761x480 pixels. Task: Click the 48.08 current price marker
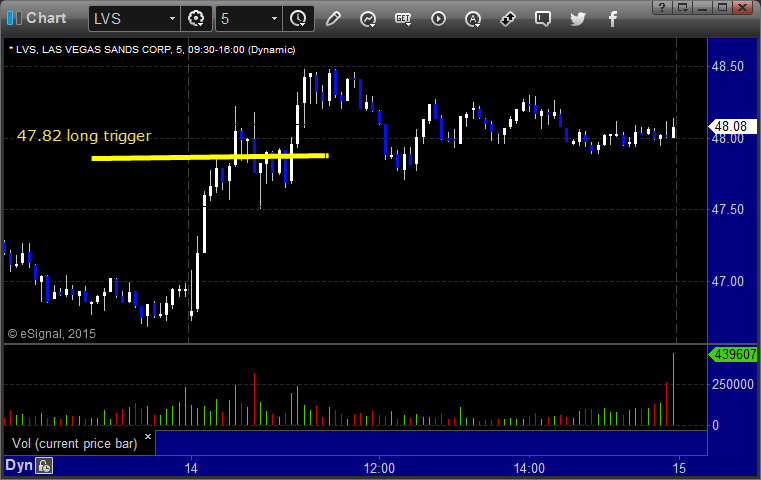(x=731, y=126)
